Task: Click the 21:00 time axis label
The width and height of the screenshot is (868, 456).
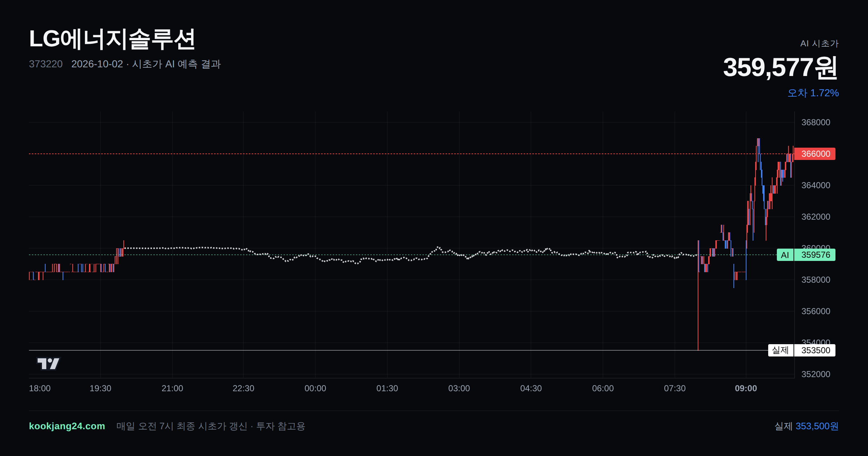Action: coord(173,388)
